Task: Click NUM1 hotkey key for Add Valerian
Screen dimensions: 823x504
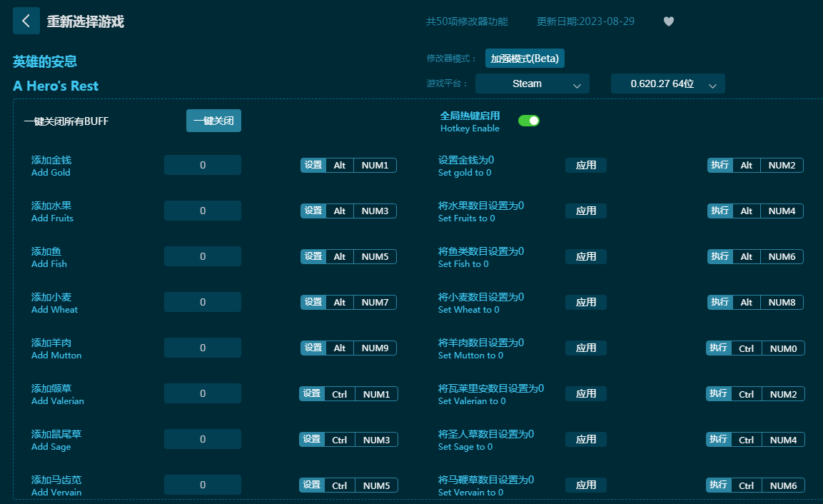Action: tap(376, 394)
